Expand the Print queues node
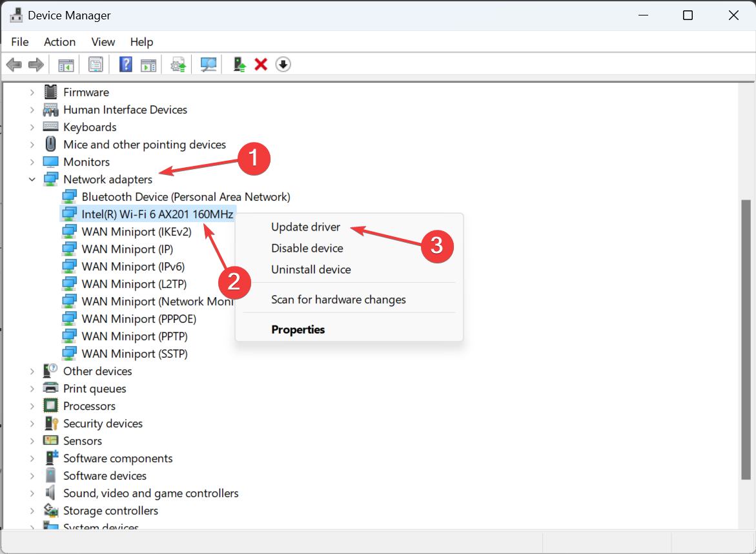756x554 pixels. point(32,389)
